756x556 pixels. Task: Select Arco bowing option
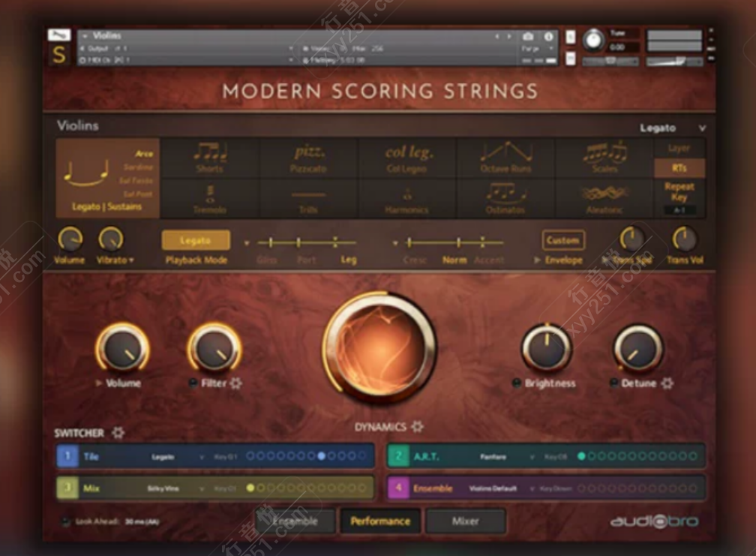click(x=144, y=154)
